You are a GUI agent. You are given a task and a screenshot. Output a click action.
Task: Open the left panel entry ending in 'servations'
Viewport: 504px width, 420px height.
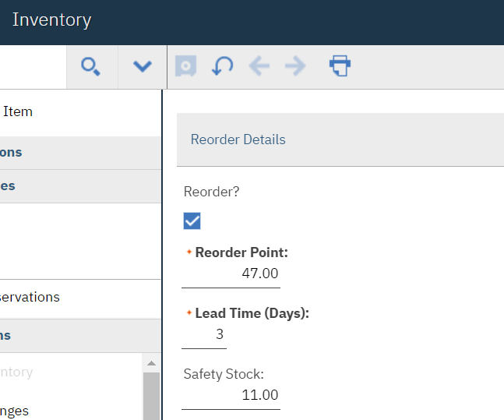30,297
